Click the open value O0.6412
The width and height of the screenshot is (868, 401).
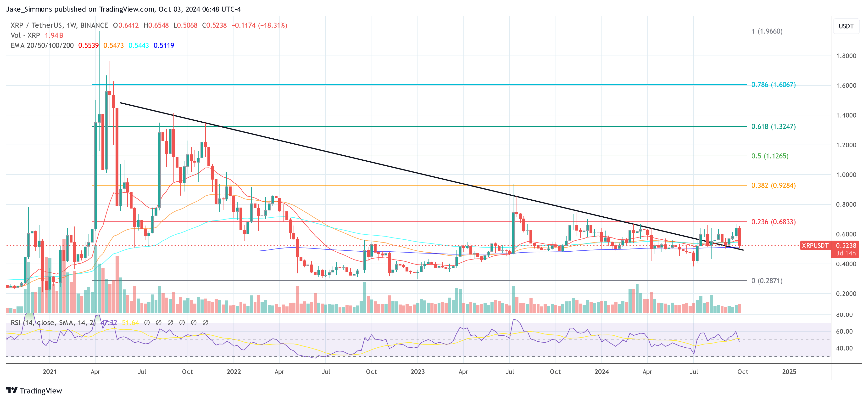tap(126, 25)
